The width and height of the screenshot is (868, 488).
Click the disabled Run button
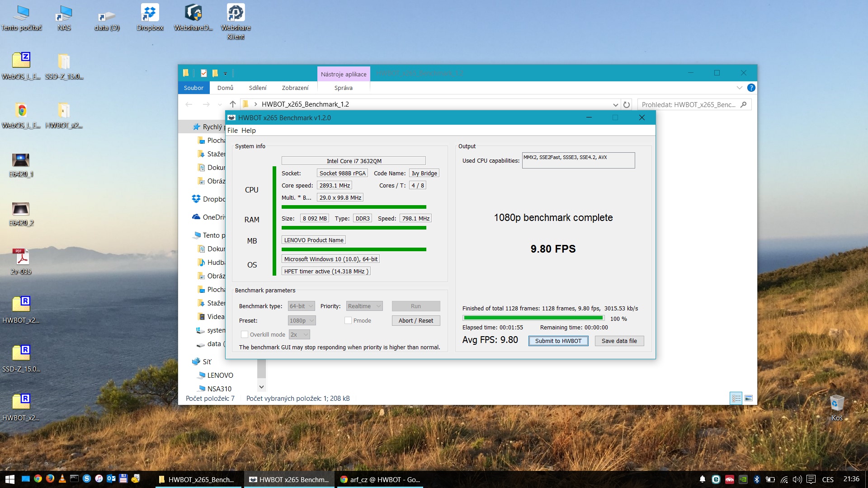(x=416, y=306)
